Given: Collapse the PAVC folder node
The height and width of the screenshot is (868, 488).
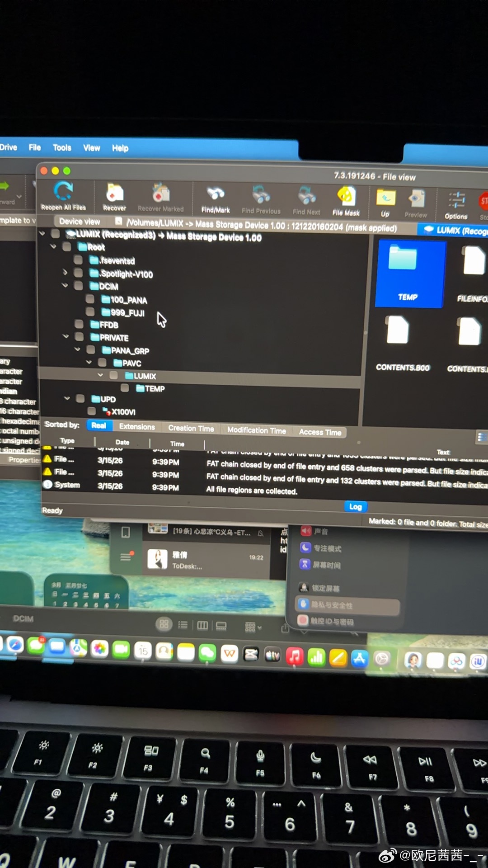Looking at the screenshot, I should [89, 362].
